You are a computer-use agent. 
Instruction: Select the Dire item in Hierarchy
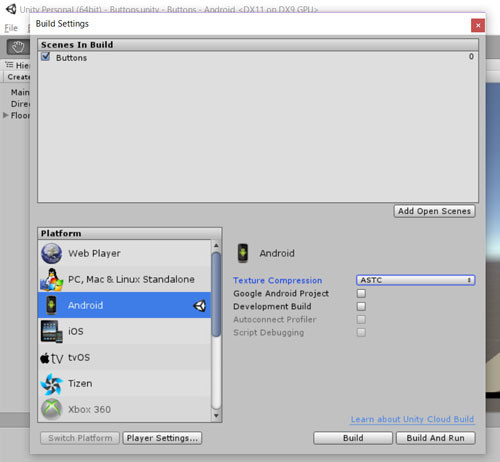(x=20, y=104)
